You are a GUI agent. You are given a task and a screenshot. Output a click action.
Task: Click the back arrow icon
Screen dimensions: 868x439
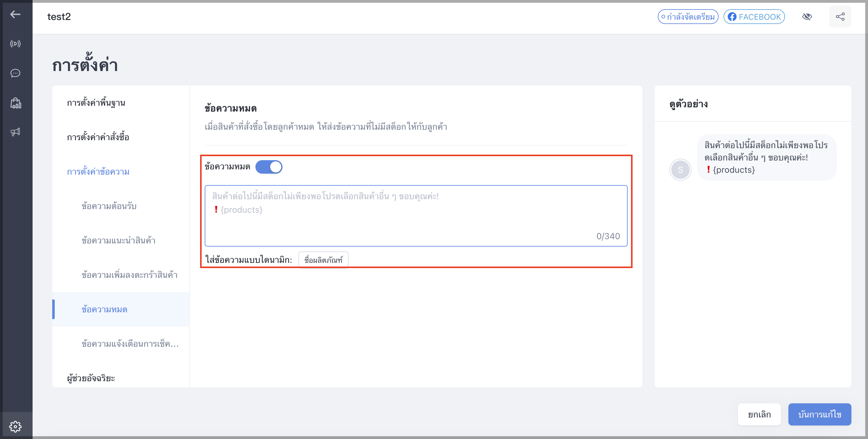tap(15, 14)
